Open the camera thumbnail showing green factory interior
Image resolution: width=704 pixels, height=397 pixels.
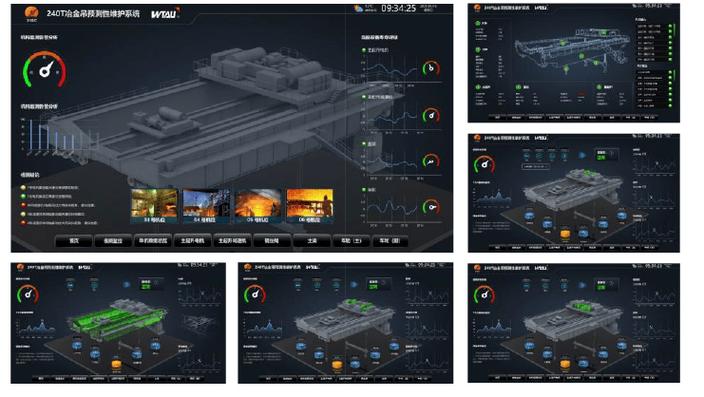154,206
